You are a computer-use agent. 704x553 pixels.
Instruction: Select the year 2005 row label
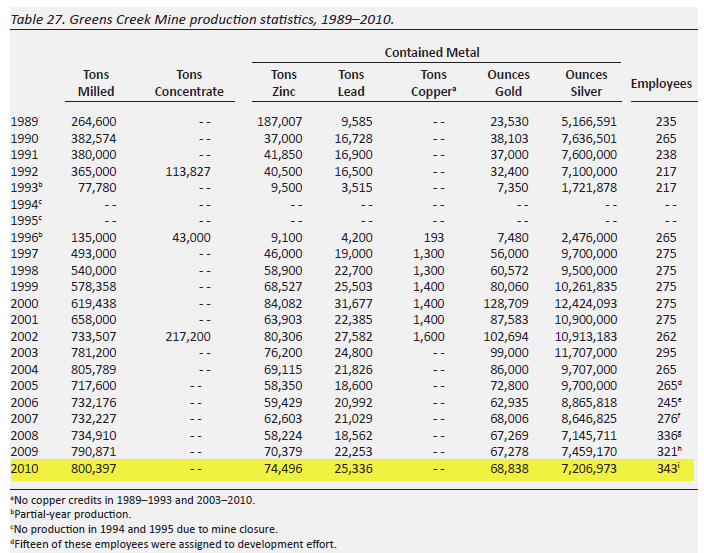[24, 386]
